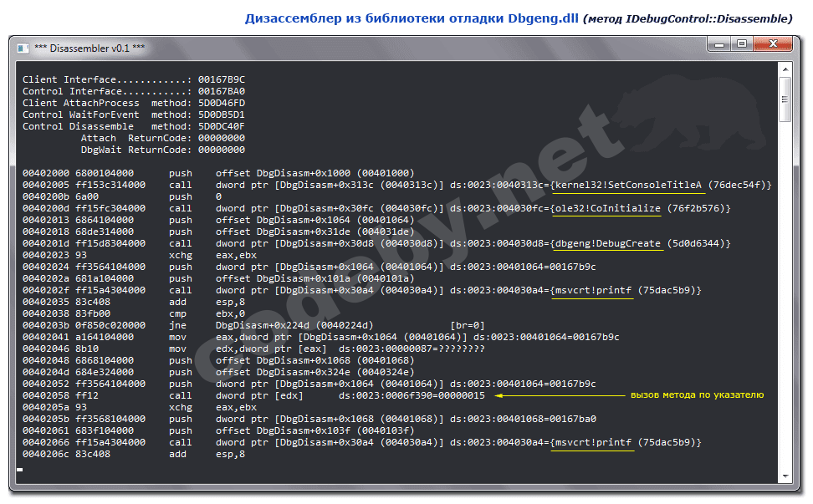Click the 'cmp ebx,0' instruction line
The width and height of the screenshot is (813, 504).
134,313
